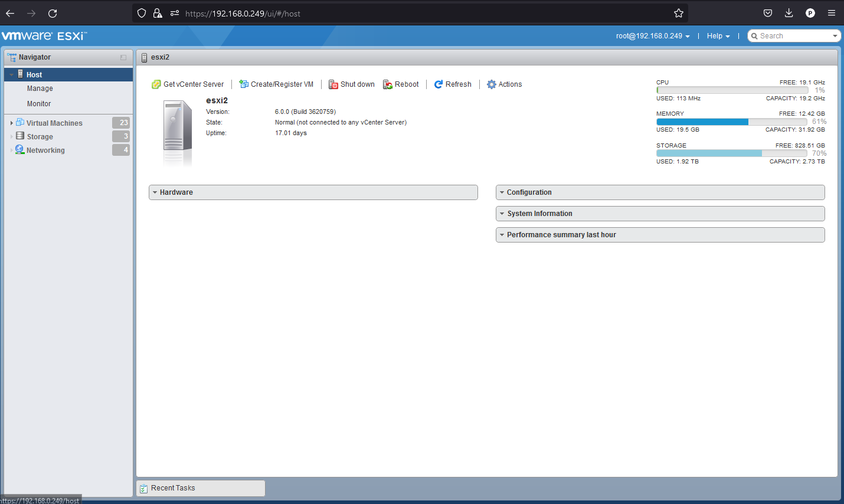Collapse the System Information section
844x504 pixels.
point(502,214)
